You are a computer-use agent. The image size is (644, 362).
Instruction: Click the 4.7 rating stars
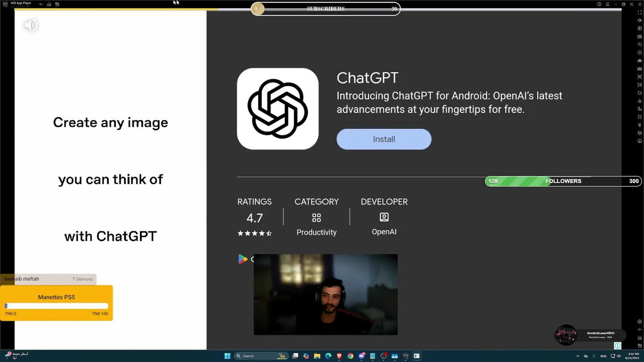click(255, 233)
